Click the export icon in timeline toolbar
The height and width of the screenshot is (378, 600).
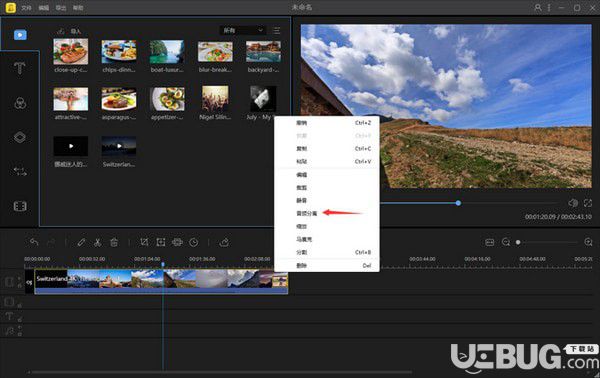(x=224, y=242)
